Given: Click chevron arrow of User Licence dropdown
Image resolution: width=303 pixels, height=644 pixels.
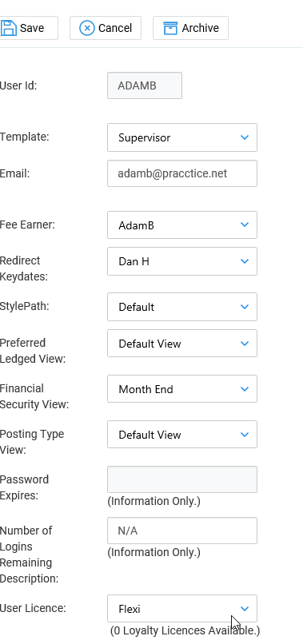Looking at the screenshot, I should click(245, 609).
